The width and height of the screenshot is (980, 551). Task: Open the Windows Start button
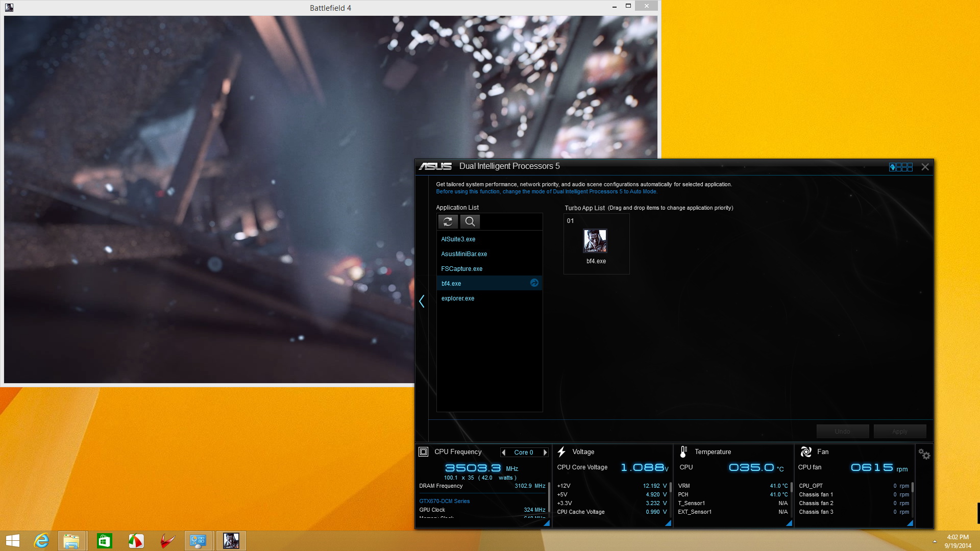click(x=13, y=541)
